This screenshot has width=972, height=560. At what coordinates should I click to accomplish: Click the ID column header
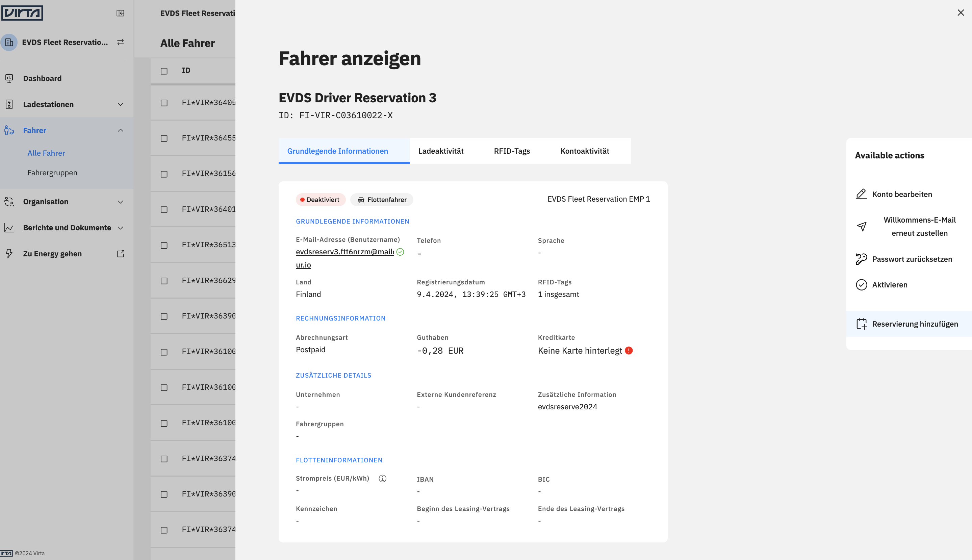(186, 71)
